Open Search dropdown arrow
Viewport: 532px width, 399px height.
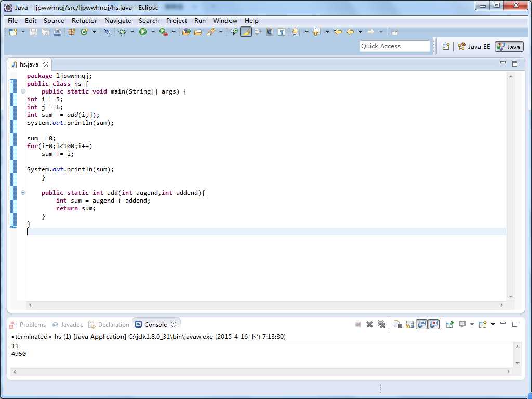[221, 32]
